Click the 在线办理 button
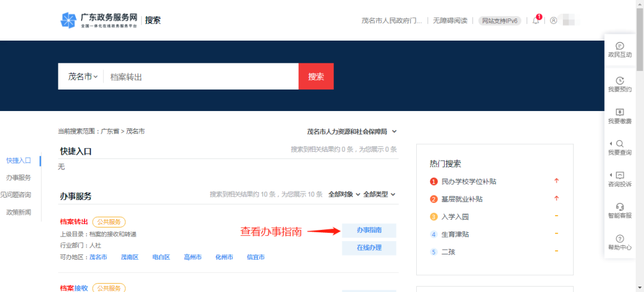 (x=369, y=248)
